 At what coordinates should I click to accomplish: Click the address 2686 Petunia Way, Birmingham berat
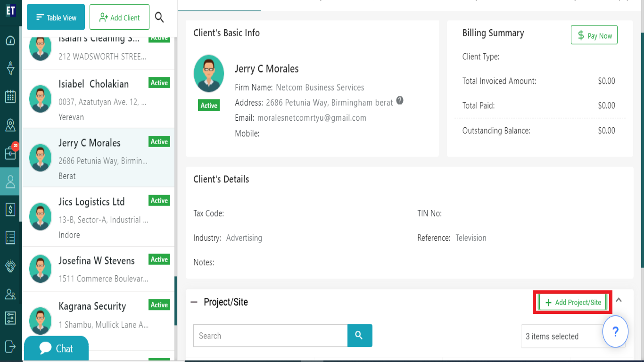click(x=330, y=102)
